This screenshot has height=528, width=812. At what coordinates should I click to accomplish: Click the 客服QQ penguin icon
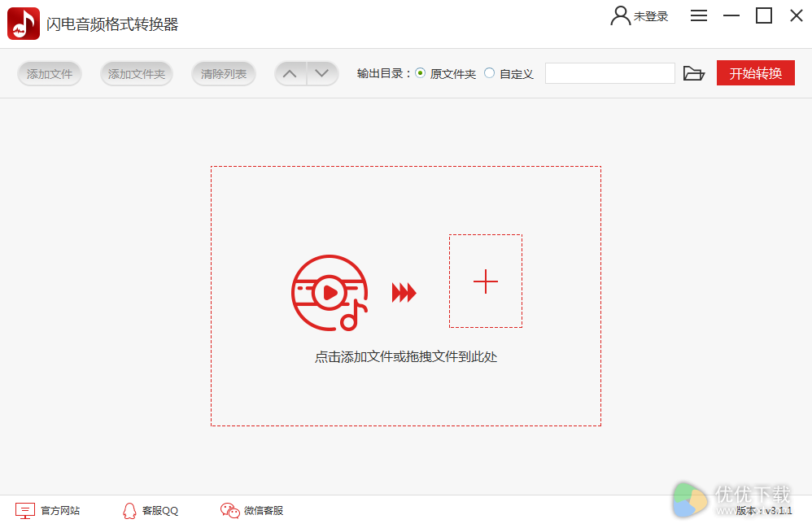coord(129,511)
